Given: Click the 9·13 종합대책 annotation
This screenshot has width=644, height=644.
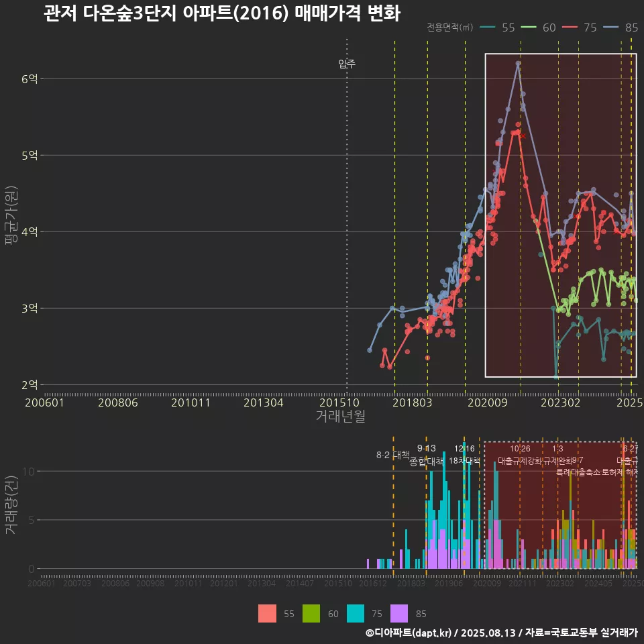Looking at the screenshot, I should point(427,455).
